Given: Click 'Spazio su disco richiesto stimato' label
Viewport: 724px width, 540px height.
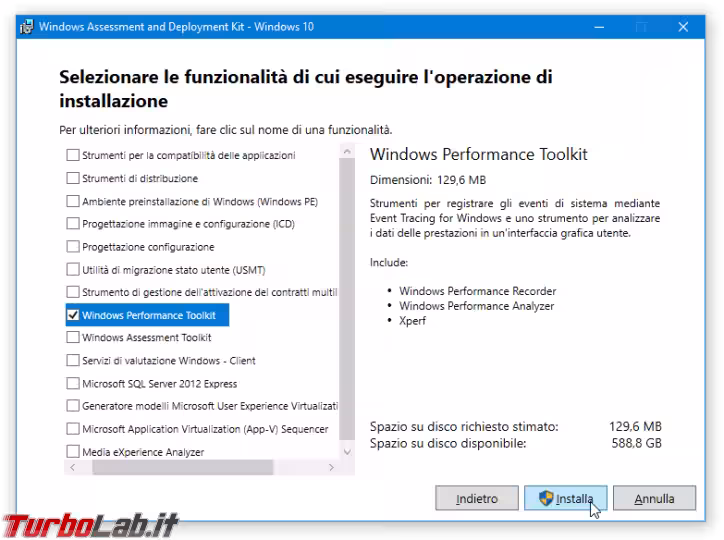Looking at the screenshot, I should [464, 426].
